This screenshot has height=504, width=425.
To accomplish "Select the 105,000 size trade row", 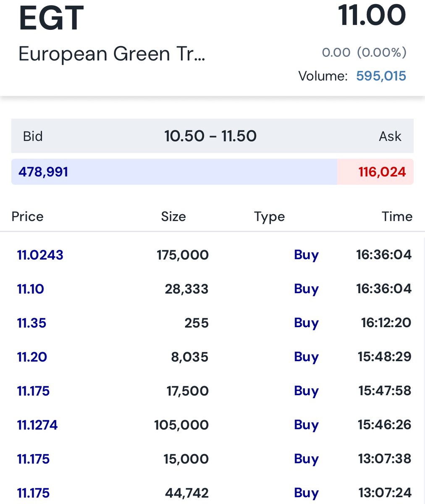I will click(x=212, y=425).
